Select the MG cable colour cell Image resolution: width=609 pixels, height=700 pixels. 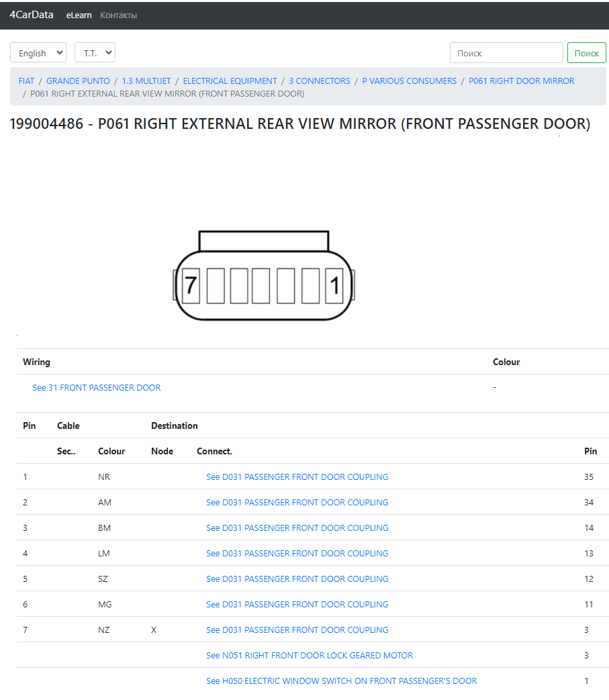coord(105,604)
